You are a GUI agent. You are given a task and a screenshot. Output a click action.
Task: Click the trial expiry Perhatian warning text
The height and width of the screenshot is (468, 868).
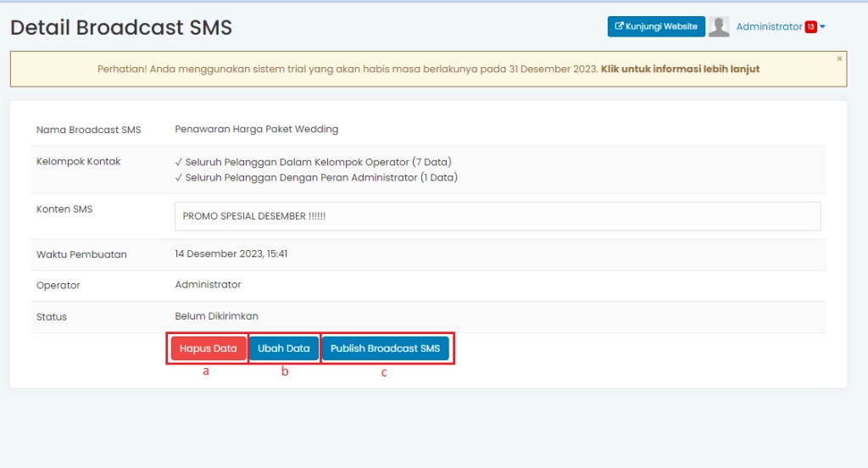[348, 70]
